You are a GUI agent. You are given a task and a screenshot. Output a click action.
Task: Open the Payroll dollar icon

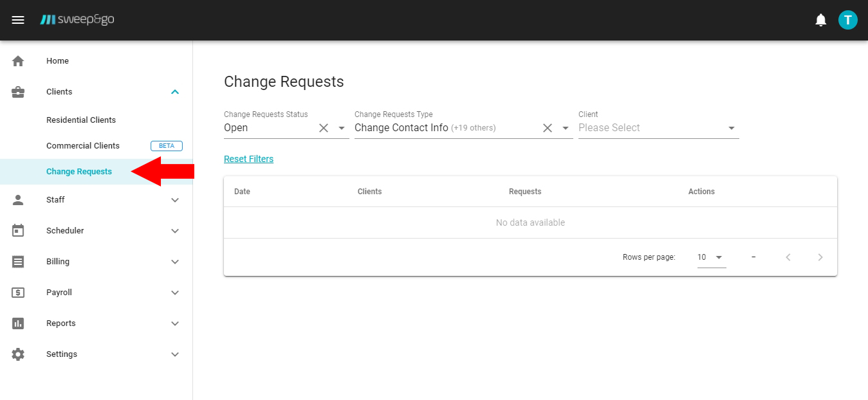tap(17, 292)
